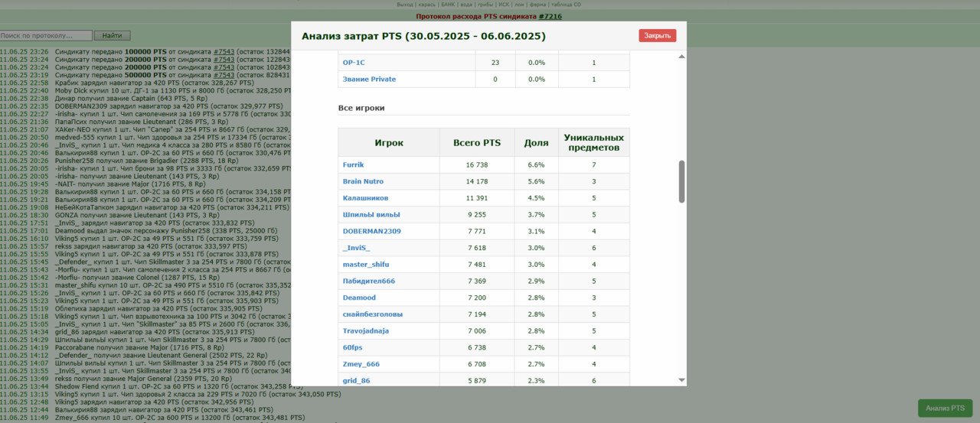Screen dimensions: 980x423
Task: Select Brain Nutro's 14 178 PTS cell
Action: [477, 181]
